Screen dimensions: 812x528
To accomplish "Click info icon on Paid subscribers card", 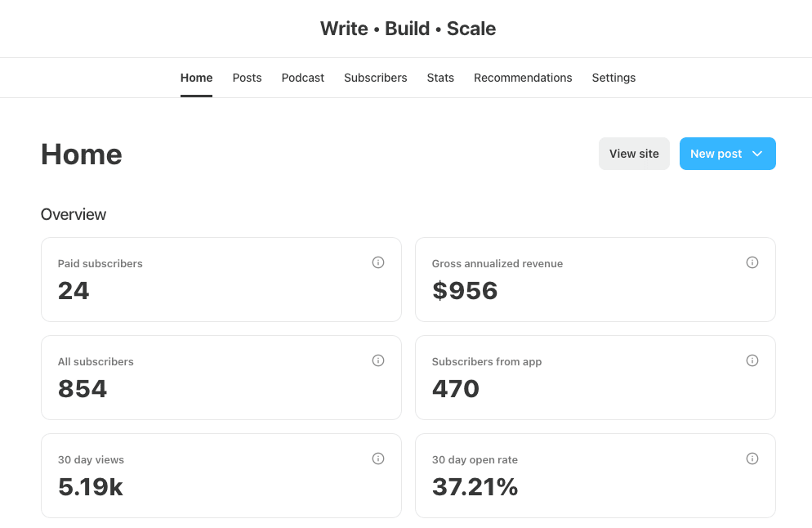I will point(378,262).
